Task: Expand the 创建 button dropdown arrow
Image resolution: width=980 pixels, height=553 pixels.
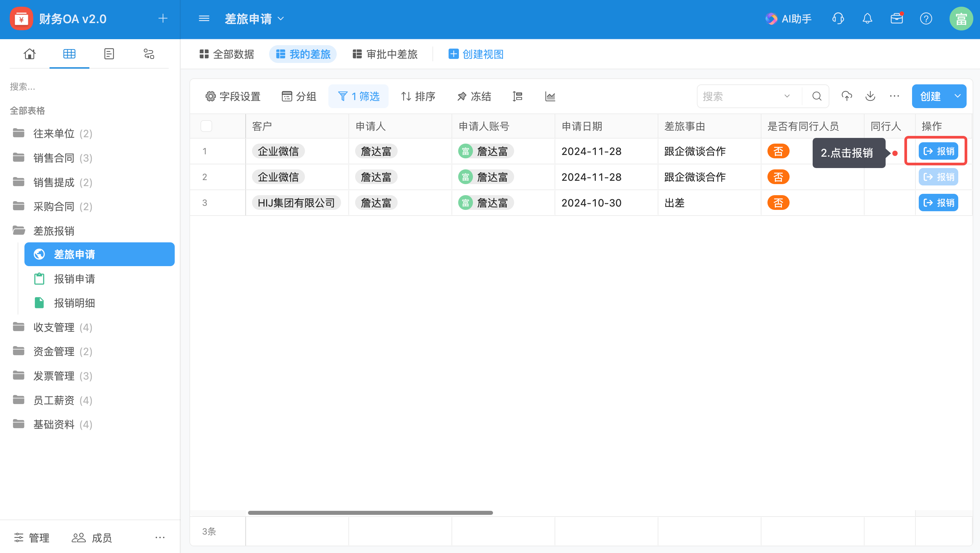Action: (958, 96)
